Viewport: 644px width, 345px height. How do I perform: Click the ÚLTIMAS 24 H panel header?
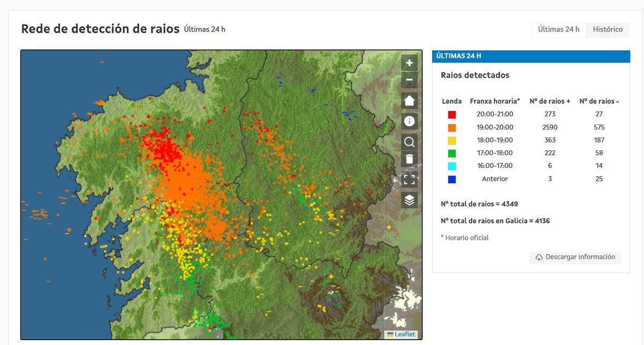pos(531,56)
